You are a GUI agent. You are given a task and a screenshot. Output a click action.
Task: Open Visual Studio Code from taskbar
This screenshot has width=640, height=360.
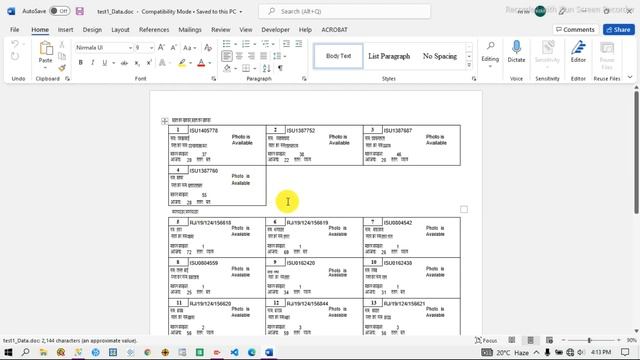click(x=234, y=352)
